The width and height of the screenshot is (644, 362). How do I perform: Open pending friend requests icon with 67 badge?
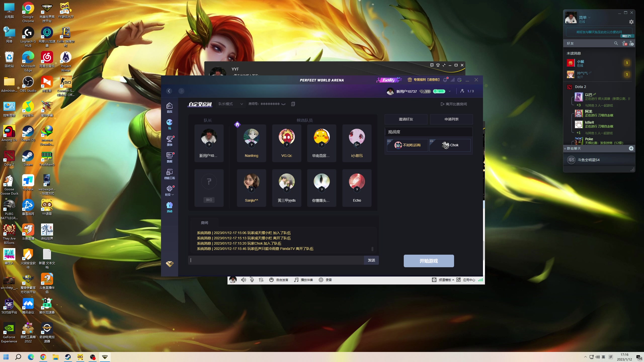pos(624,43)
